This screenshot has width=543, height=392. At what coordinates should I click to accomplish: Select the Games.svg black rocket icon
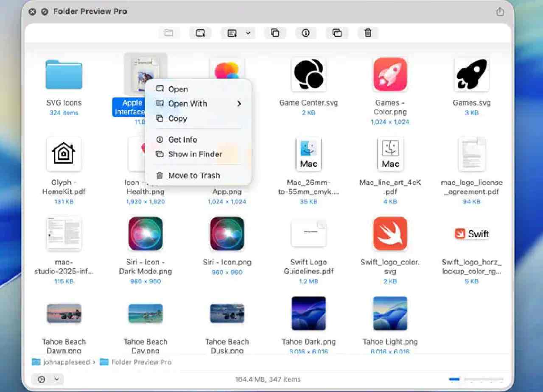(472, 74)
